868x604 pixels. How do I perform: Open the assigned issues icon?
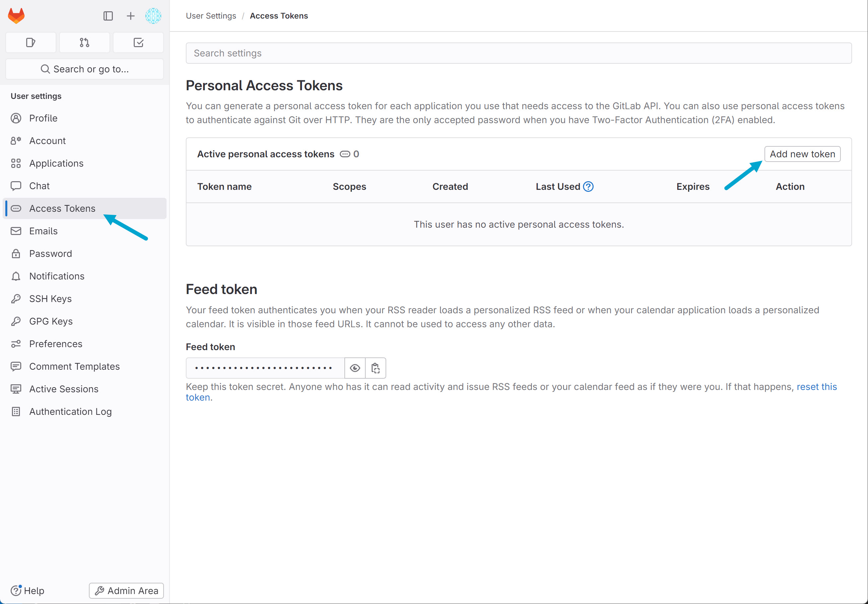pyautogui.click(x=31, y=42)
